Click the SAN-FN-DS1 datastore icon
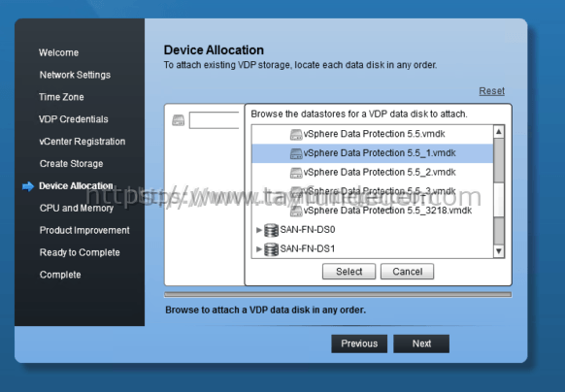The image size is (565, 392). [x=271, y=249]
